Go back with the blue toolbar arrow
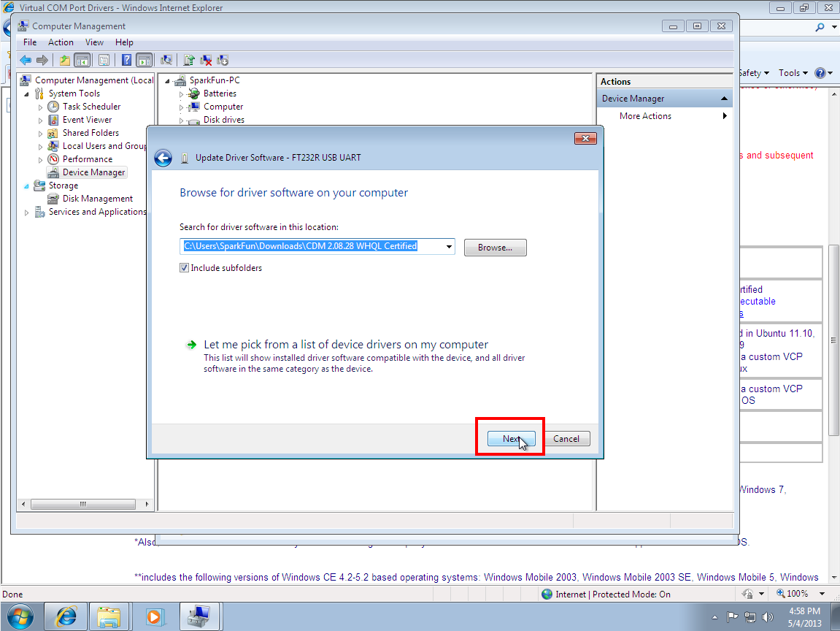 pyautogui.click(x=26, y=60)
